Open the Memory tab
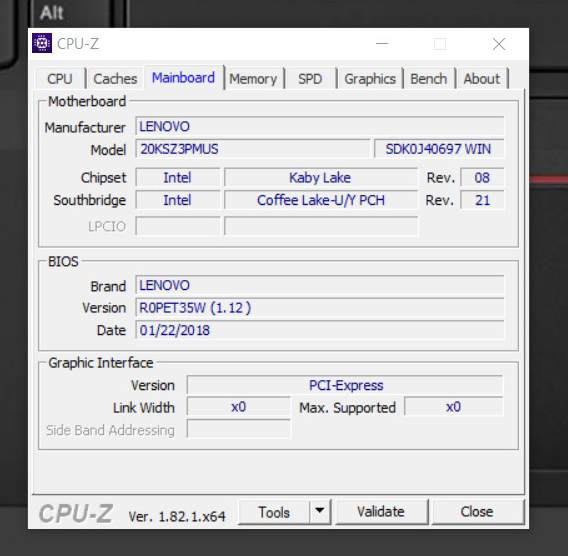 coord(253,79)
